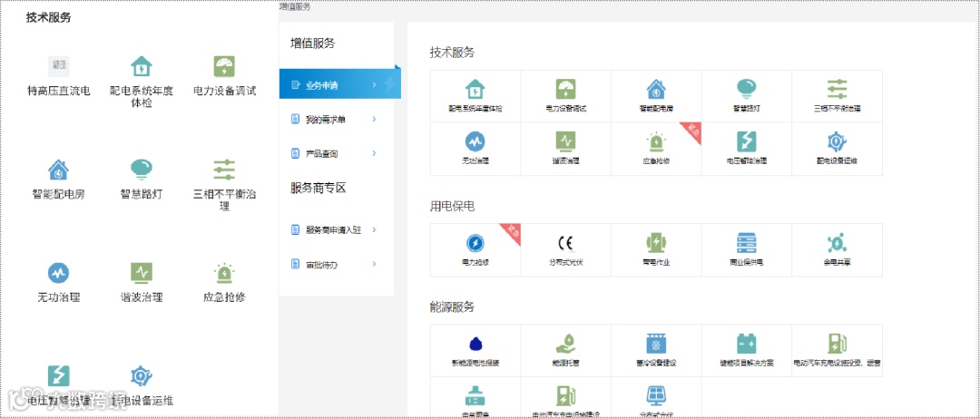Select 三相不平衡治理 sliders icon in left panel
980x418 pixels.
tap(224, 170)
